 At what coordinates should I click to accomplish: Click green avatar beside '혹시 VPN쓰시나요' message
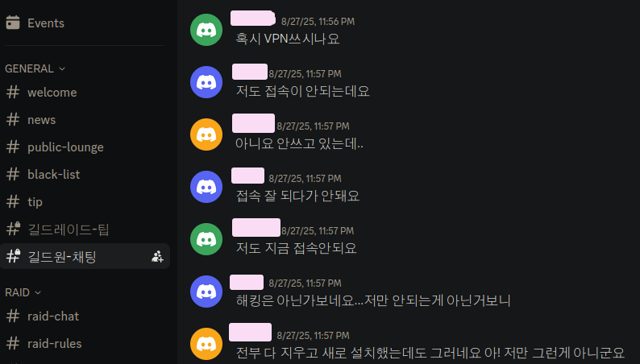[x=206, y=30]
